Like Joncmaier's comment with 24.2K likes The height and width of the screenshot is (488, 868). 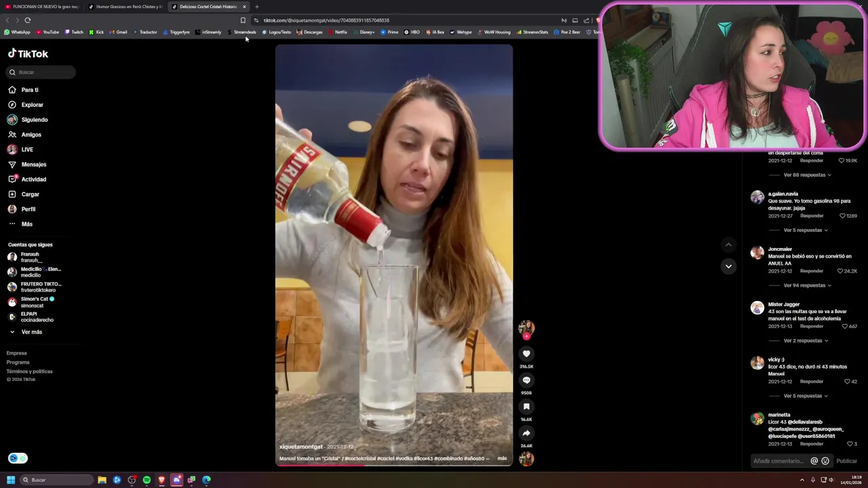click(x=840, y=271)
